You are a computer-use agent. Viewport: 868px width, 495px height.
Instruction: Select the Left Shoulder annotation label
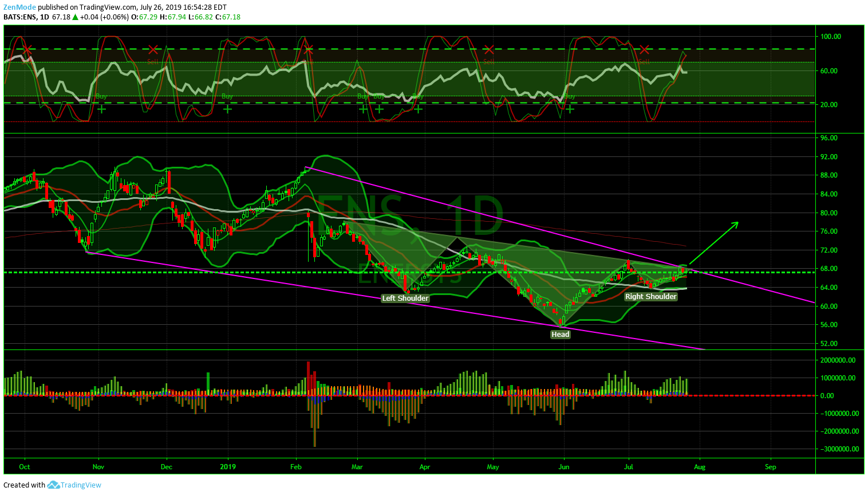click(x=405, y=298)
